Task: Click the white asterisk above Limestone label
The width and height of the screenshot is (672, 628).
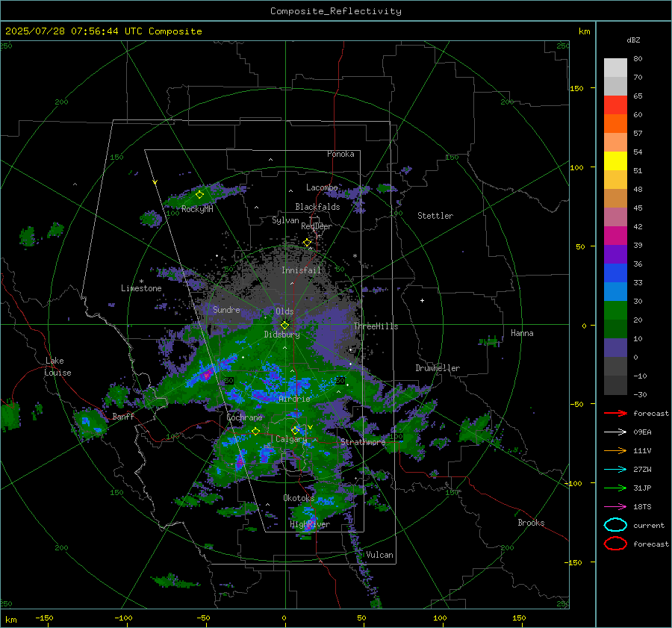Action: coord(141,282)
